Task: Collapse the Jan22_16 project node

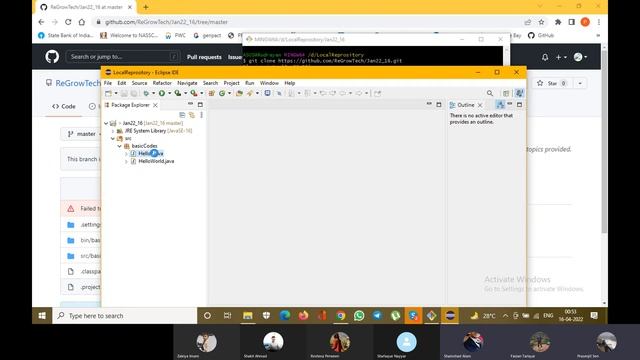Action: 106,123
